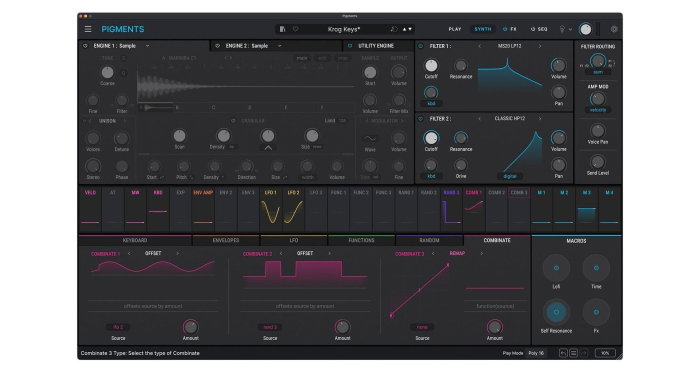Screen dimensions: 700x372
Task: Open settings gear in top bar
Action: [614, 29]
